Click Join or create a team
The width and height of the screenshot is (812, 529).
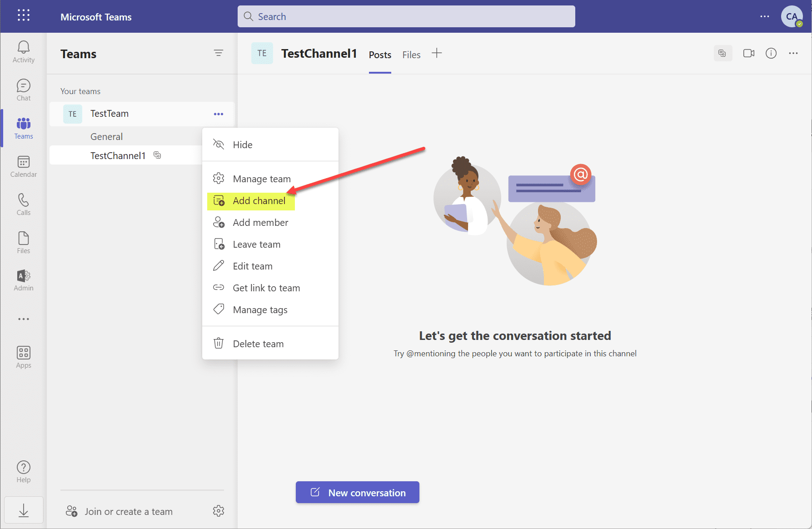click(119, 511)
